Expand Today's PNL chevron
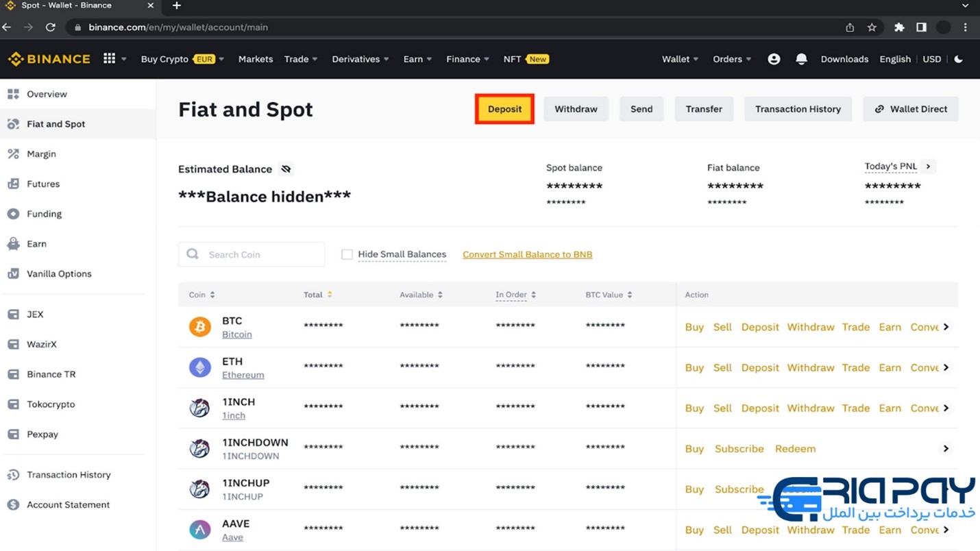Viewport: 980px width, 551px height. 929,167
